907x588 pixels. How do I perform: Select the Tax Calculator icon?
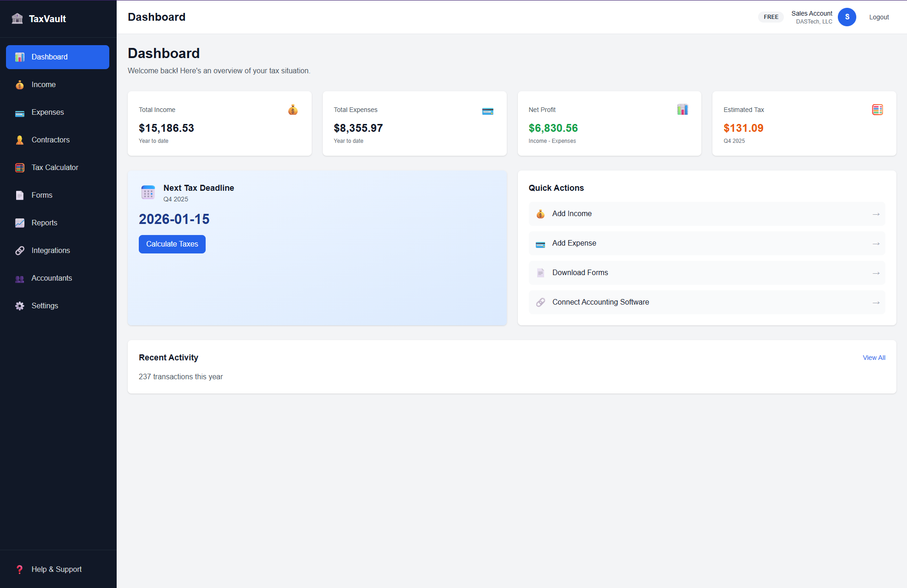coord(20,167)
